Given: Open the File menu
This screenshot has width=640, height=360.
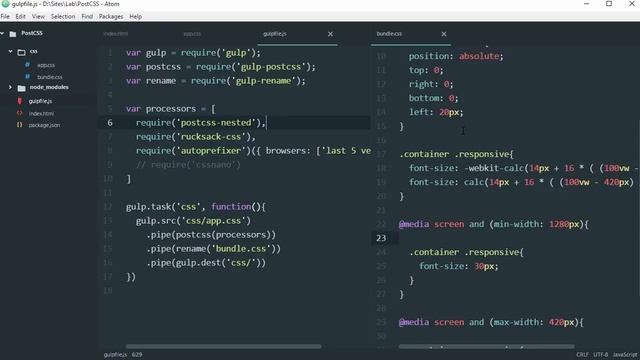Looking at the screenshot, I should click(5, 16).
